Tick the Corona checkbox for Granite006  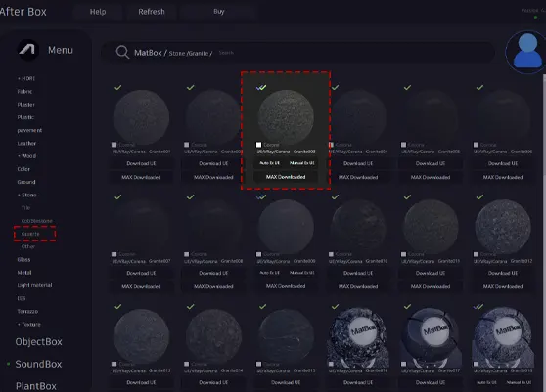[476, 145]
